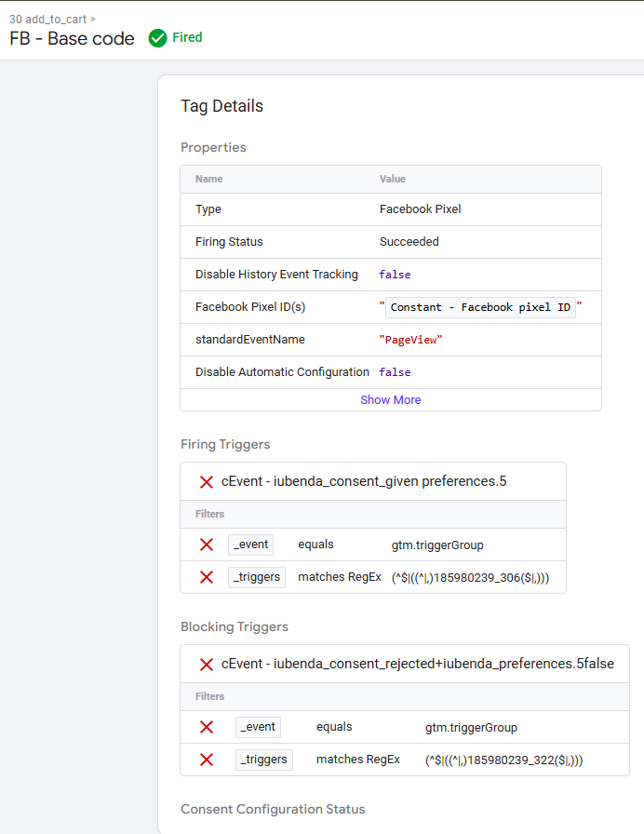Click regex value ending 185980239_322
The height and width of the screenshot is (834, 644).
pos(504,760)
